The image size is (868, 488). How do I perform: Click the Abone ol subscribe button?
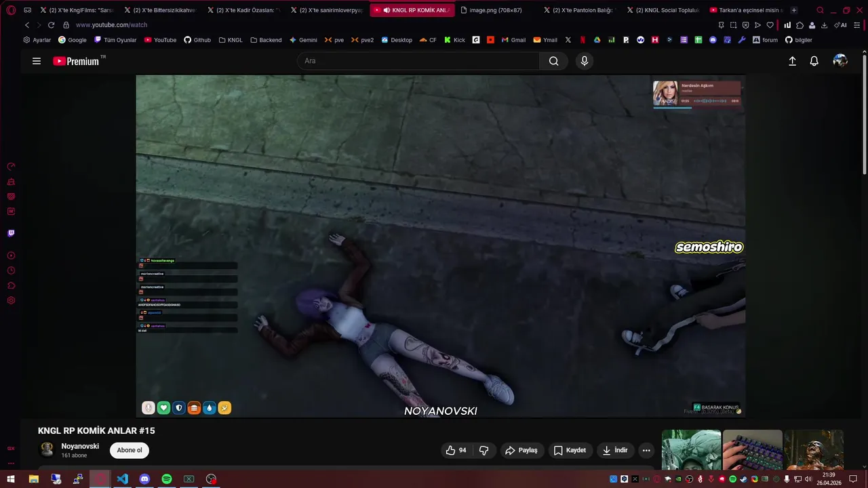(130, 450)
